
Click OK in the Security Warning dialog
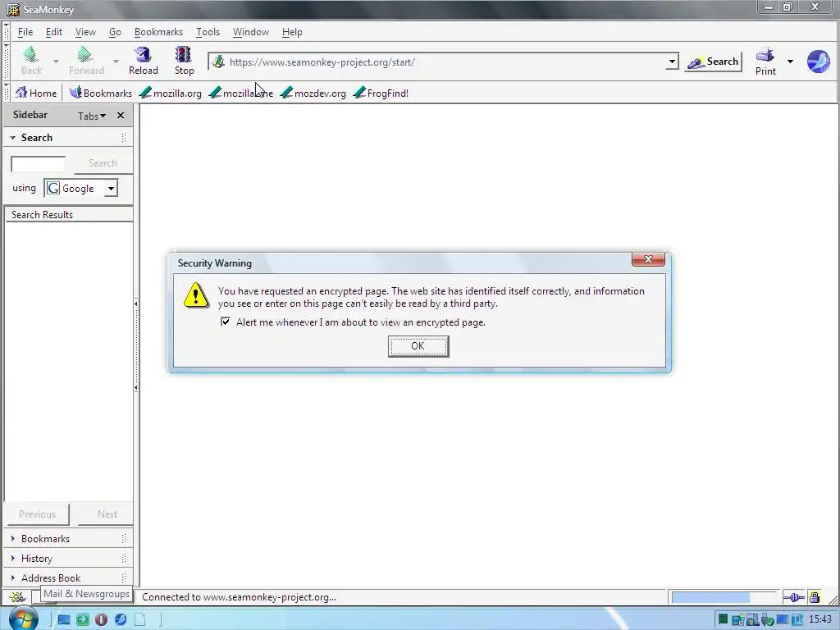coord(418,346)
